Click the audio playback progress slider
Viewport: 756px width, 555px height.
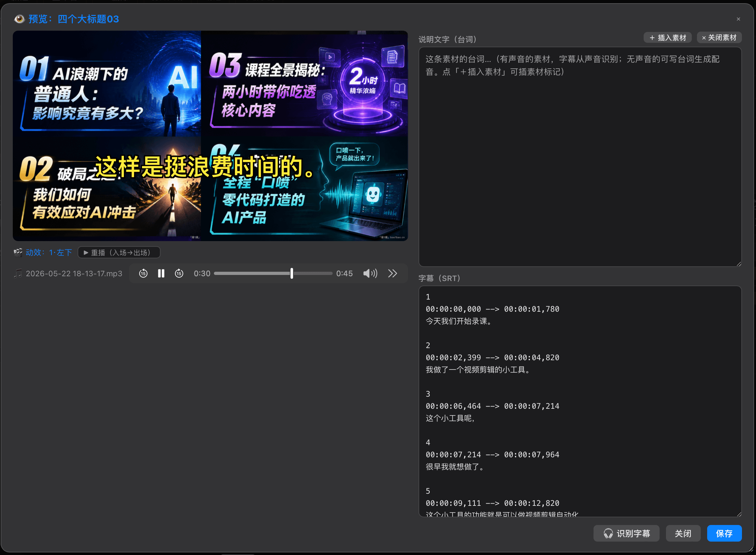pyautogui.click(x=273, y=273)
